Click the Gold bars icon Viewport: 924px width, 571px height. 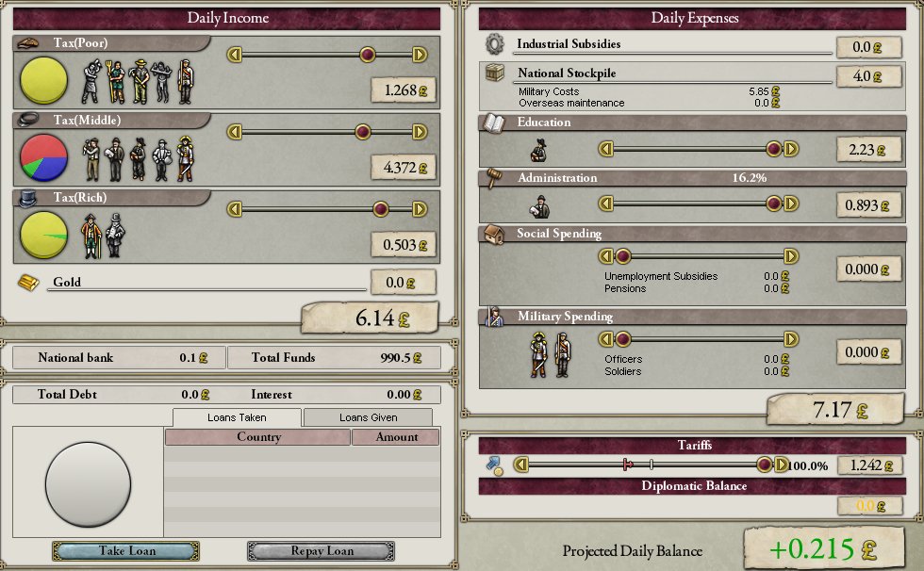(x=29, y=282)
